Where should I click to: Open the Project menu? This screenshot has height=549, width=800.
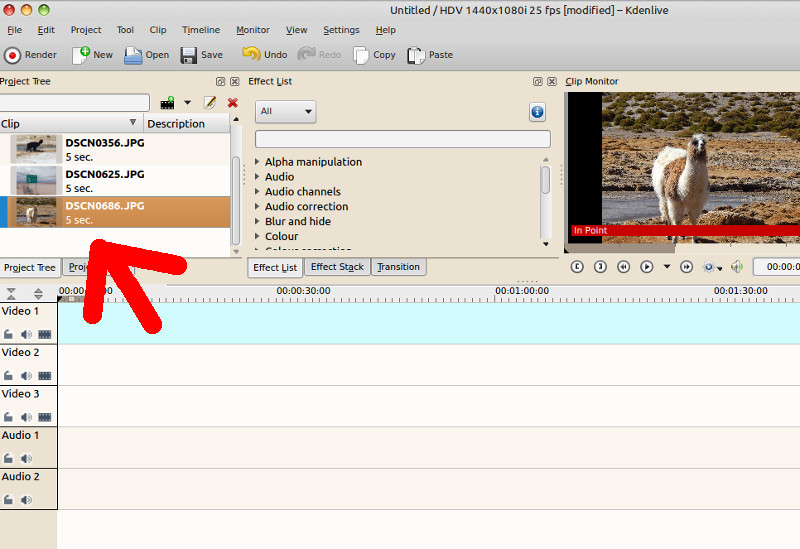click(86, 30)
